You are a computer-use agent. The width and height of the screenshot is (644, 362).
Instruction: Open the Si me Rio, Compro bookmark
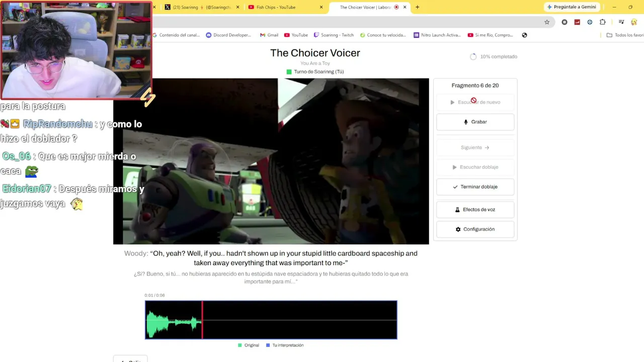coord(491,35)
